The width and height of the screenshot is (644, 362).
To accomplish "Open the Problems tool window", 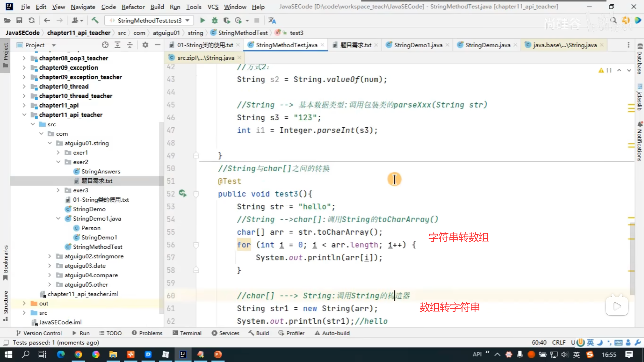I will tap(147, 333).
